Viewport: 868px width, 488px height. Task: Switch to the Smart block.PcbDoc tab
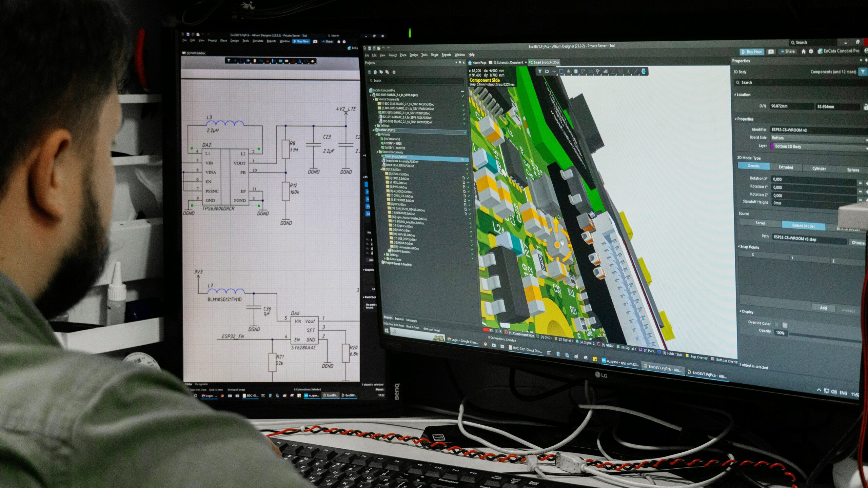point(547,63)
